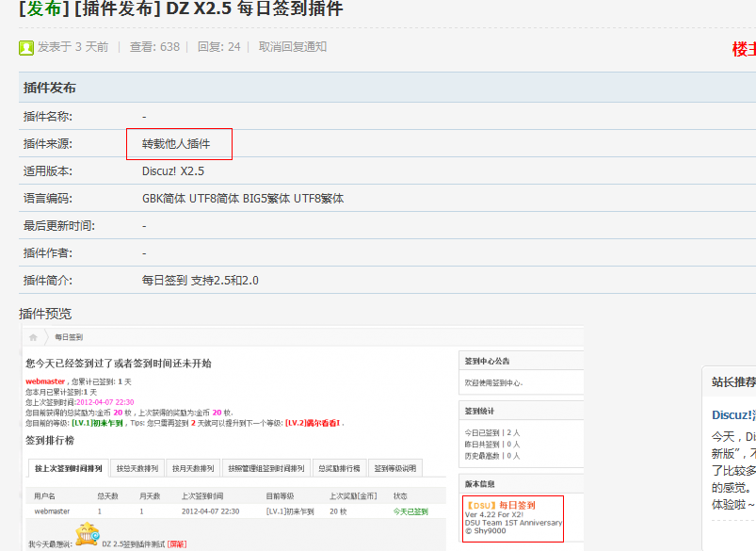Click the "插件作者:" label
The height and width of the screenshot is (551, 756).
[48, 253]
